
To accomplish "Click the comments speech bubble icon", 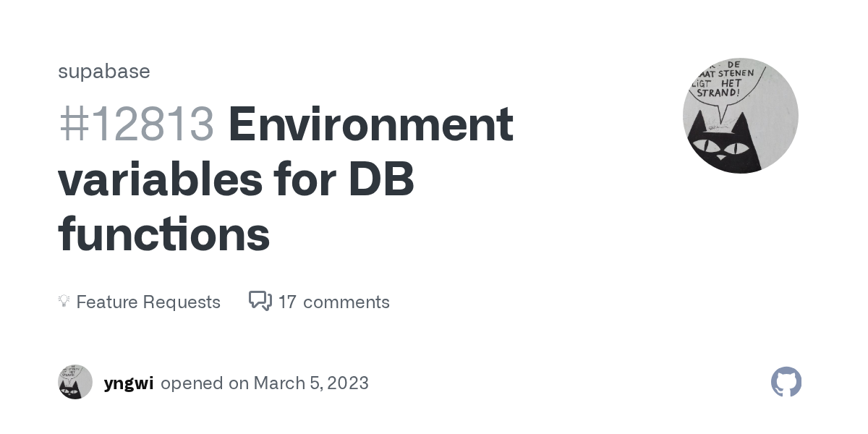I will pos(260,301).
